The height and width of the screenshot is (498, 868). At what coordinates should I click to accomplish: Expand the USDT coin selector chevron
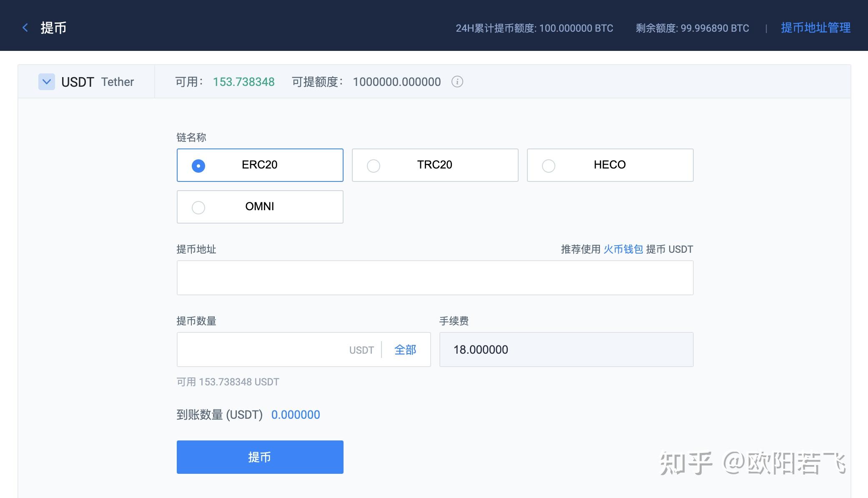pyautogui.click(x=47, y=82)
